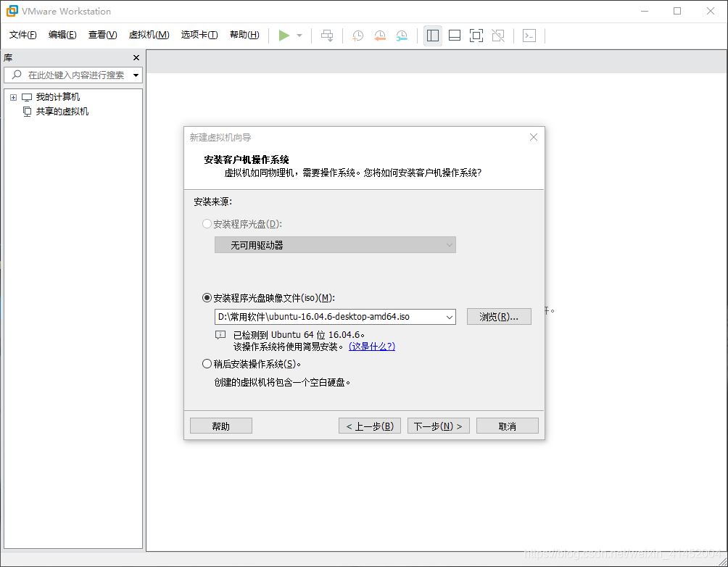
Task: Open the 虚拟机(M) menu
Action: (148, 34)
